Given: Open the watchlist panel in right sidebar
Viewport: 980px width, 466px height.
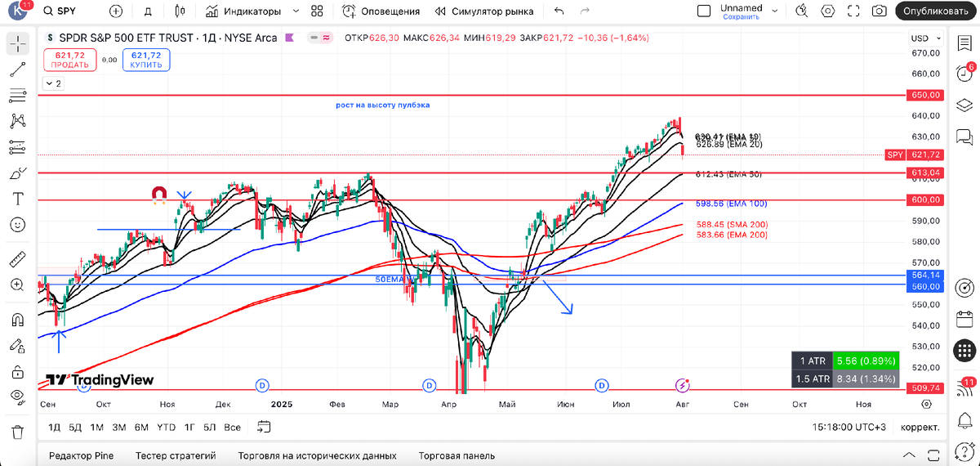Looking at the screenshot, I should pos(965,44).
